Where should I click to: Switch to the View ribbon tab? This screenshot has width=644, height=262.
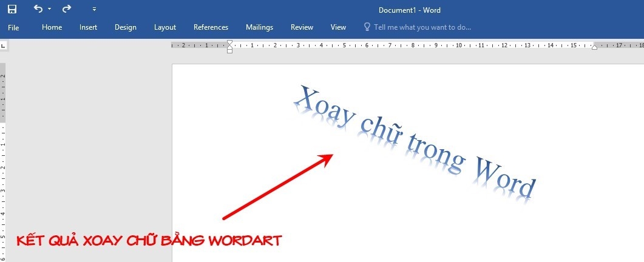(x=338, y=27)
